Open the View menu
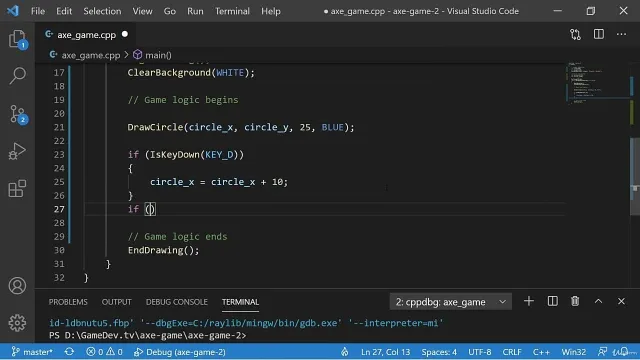 click(142, 11)
